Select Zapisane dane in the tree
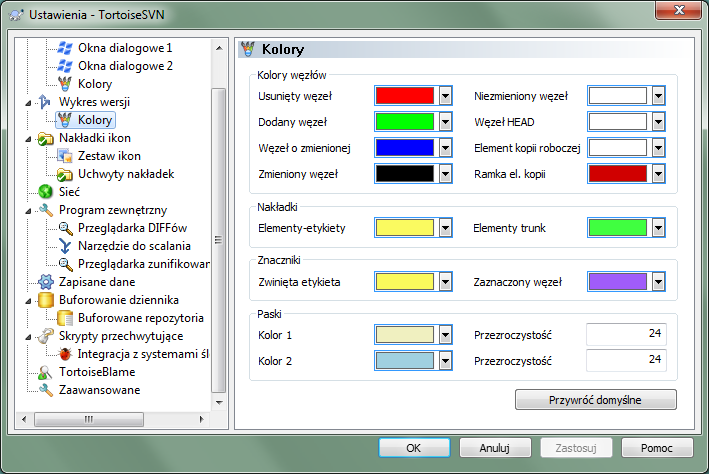Screen dimensions: 709x474 [x=97, y=282]
